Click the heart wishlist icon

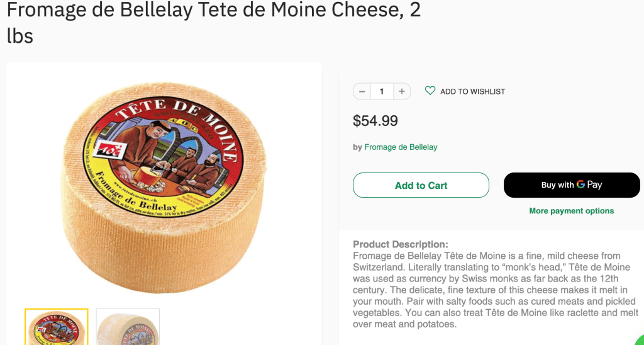tap(430, 91)
